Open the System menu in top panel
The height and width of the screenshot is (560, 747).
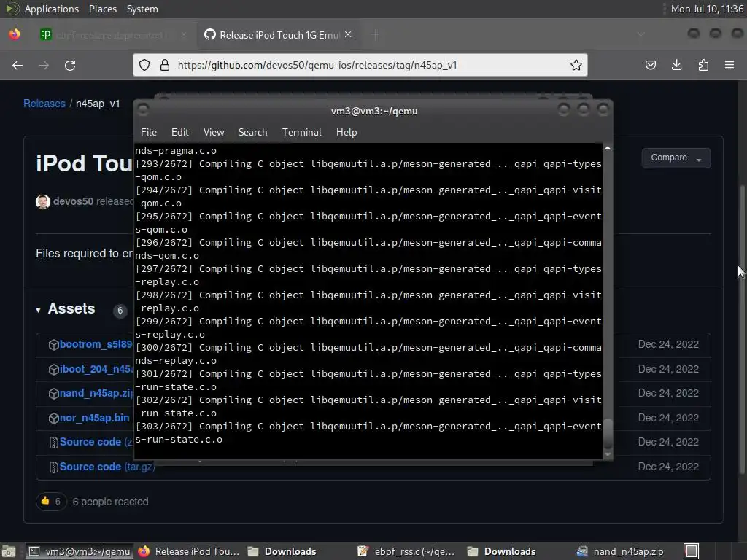142,9
